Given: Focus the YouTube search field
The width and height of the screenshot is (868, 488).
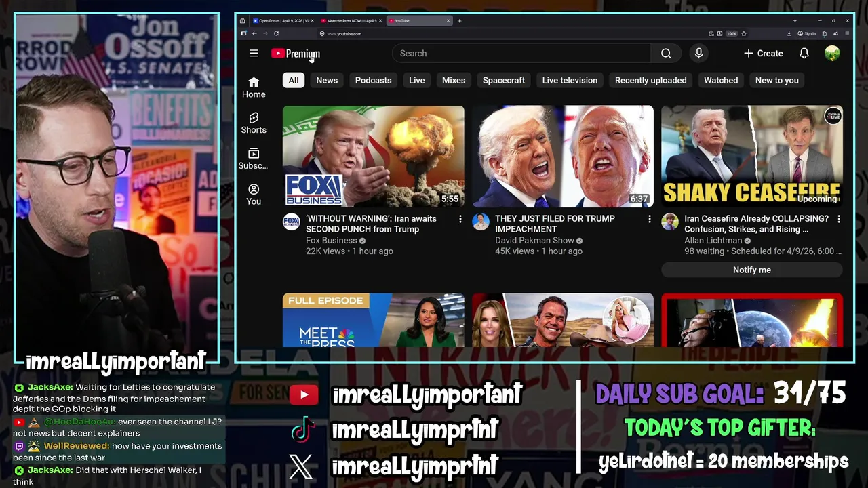Looking at the screenshot, I should tap(521, 54).
